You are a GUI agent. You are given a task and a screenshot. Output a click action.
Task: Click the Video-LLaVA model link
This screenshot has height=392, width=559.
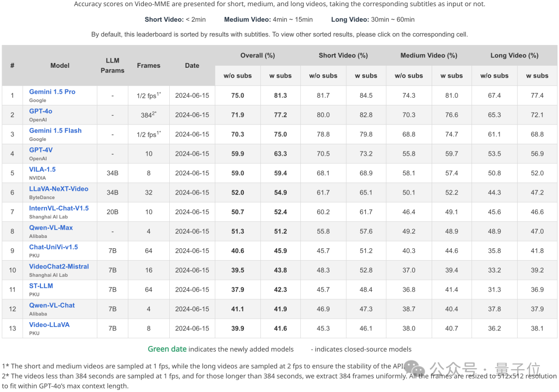49,324
